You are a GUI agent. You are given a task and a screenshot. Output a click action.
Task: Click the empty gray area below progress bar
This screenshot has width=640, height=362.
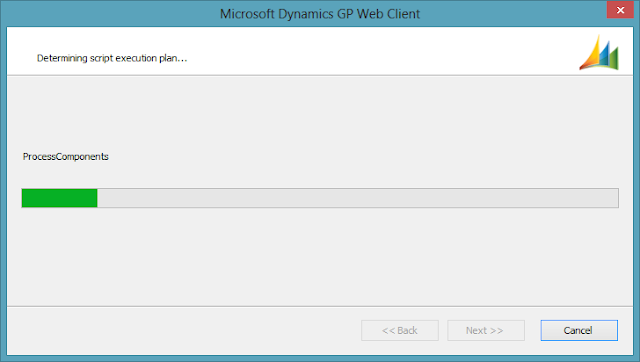[x=320, y=257]
